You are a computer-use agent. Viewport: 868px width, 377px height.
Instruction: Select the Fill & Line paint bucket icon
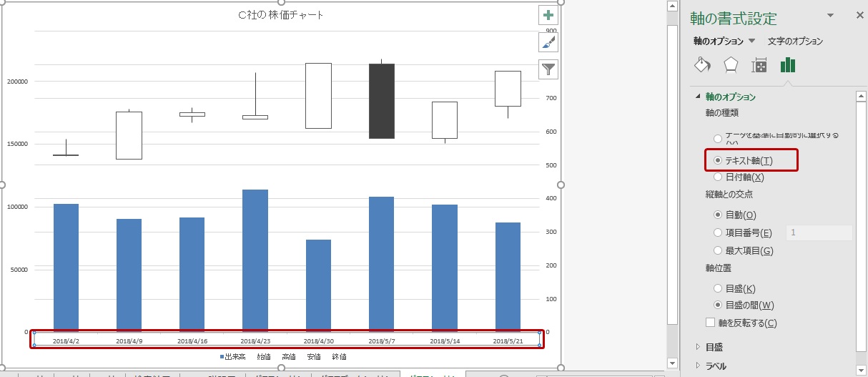[702, 66]
